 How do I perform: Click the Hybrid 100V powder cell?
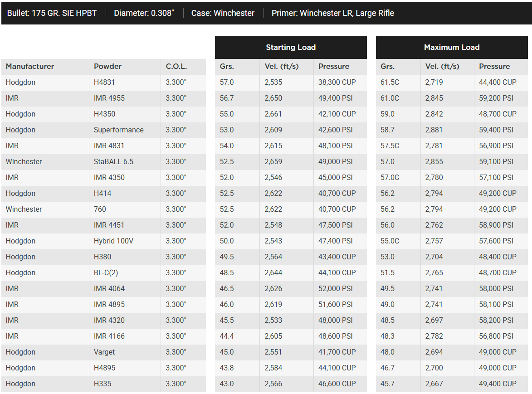click(x=113, y=241)
